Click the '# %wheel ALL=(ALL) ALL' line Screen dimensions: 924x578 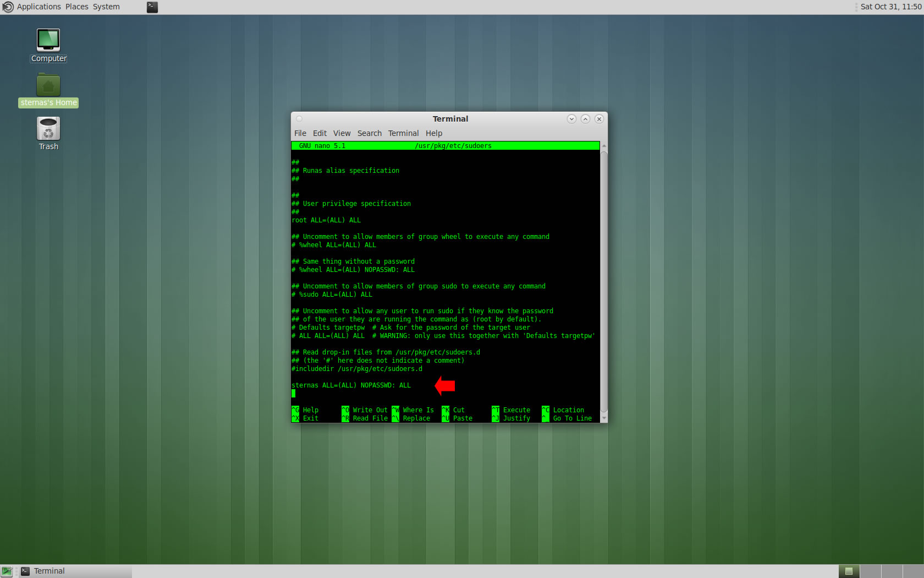pos(334,245)
